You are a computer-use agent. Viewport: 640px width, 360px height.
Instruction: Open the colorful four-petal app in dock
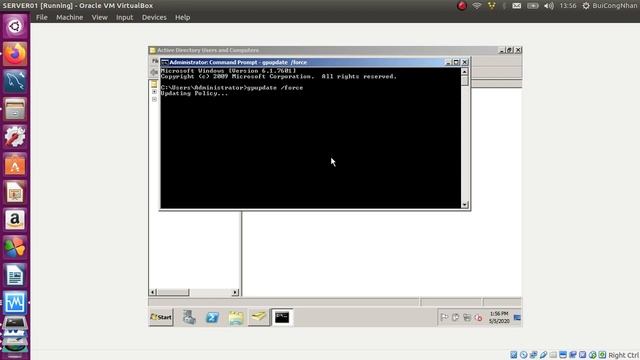coord(15,247)
